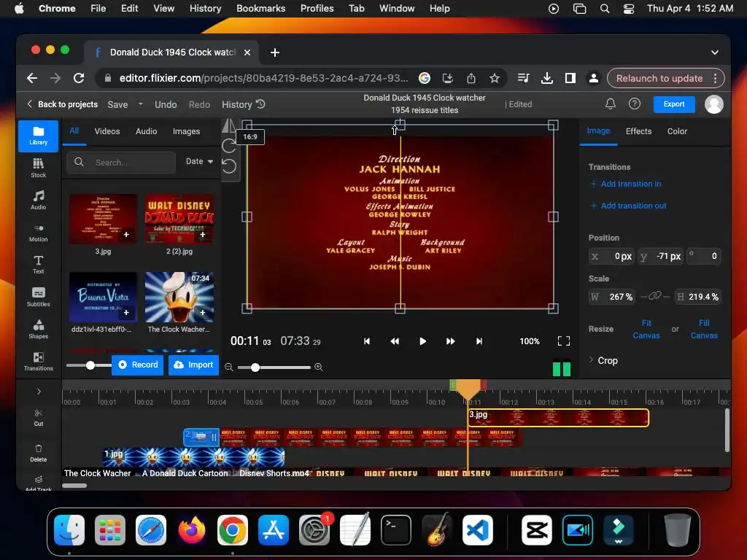Open Visual Studio Code in Dock
The image size is (747, 560).
(478, 530)
